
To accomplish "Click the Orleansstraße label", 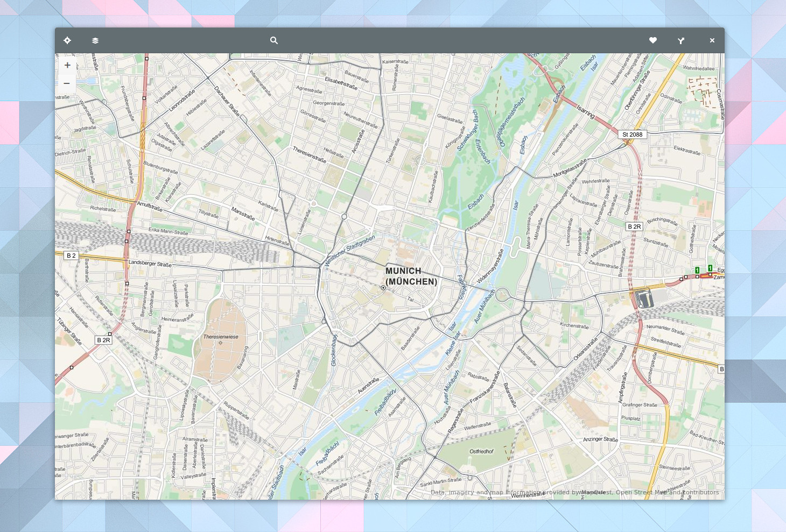I will click(586, 349).
